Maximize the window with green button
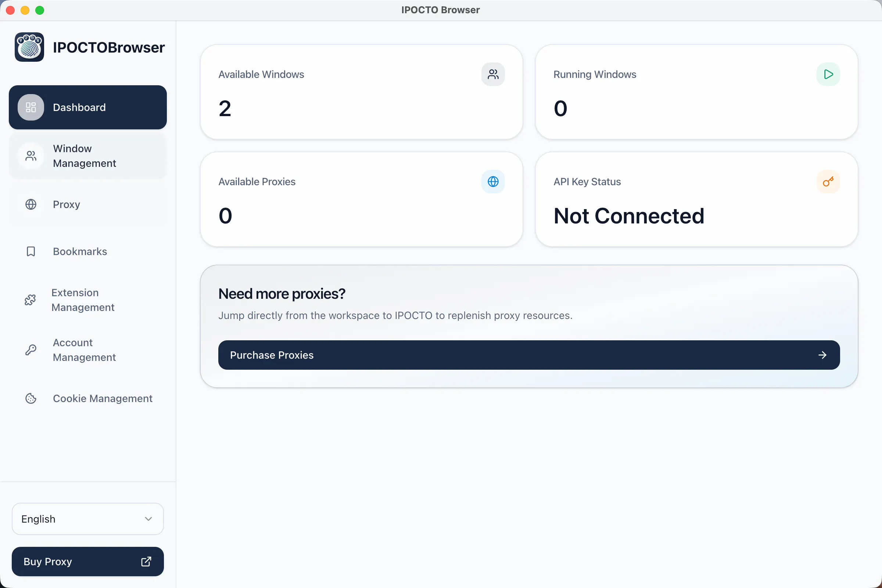Image resolution: width=882 pixels, height=588 pixels. pos(40,10)
